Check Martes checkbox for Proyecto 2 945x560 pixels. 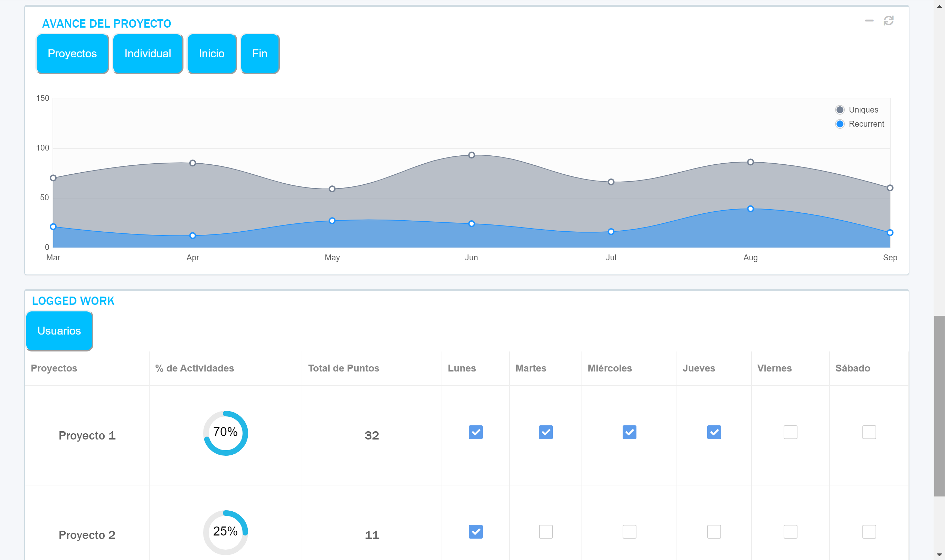pyautogui.click(x=546, y=532)
